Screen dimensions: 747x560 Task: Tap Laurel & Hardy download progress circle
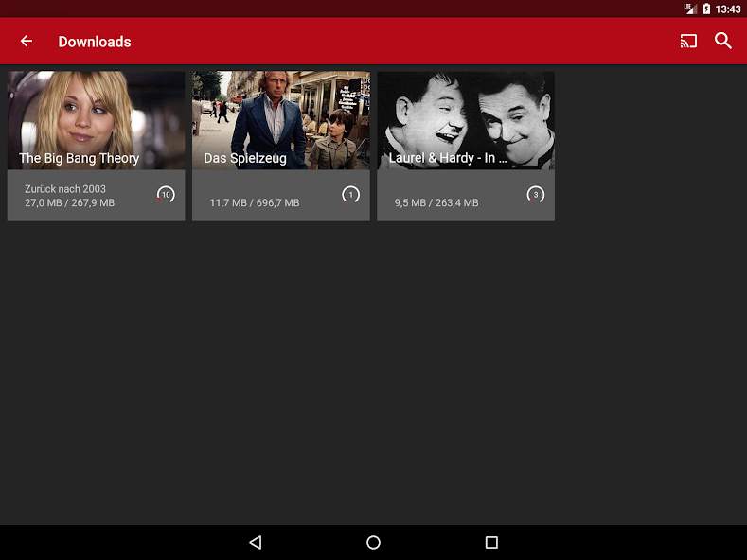tap(536, 195)
